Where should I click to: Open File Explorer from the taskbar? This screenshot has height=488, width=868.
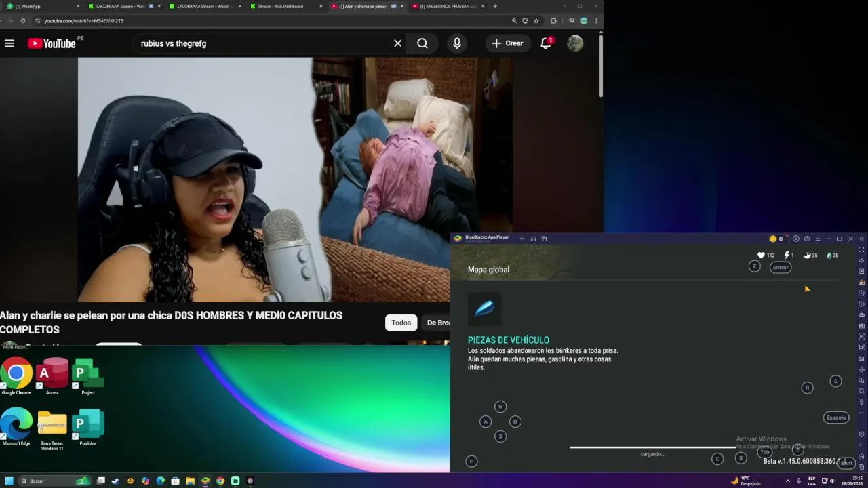[x=191, y=481]
